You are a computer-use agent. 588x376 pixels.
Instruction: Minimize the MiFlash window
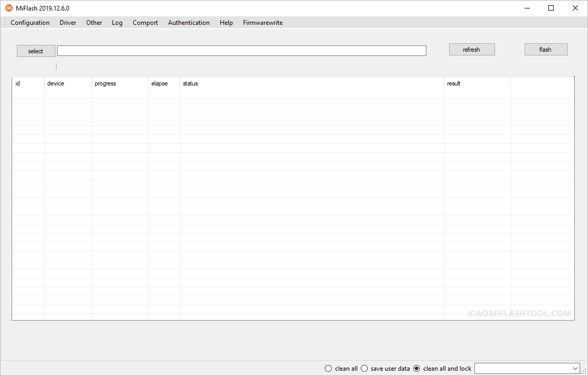[527, 8]
